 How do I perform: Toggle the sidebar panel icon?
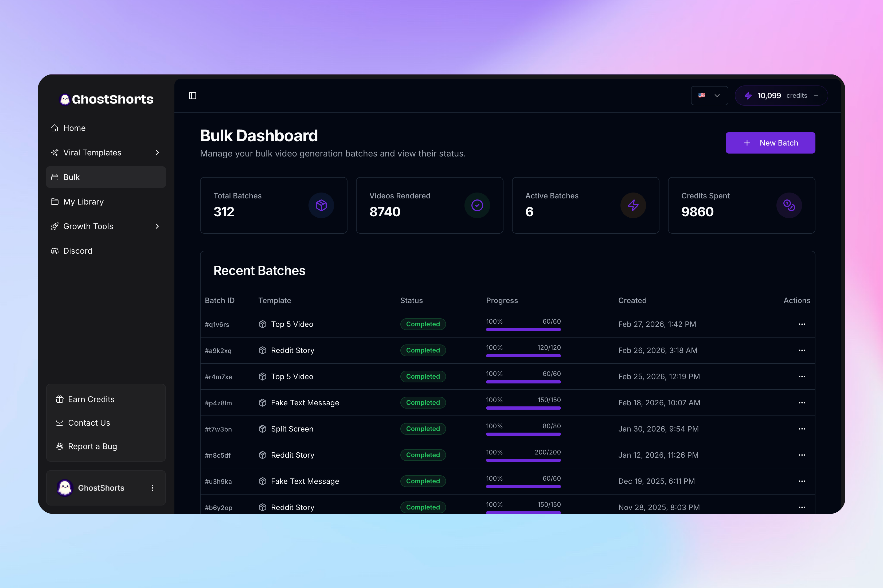pyautogui.click(x=192, y=96)
